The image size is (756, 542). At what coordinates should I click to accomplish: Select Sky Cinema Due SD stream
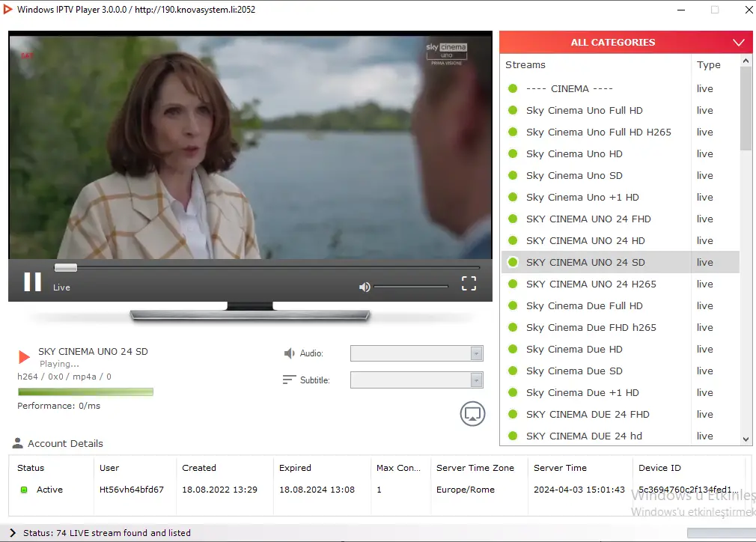click(x=620, y=371)
